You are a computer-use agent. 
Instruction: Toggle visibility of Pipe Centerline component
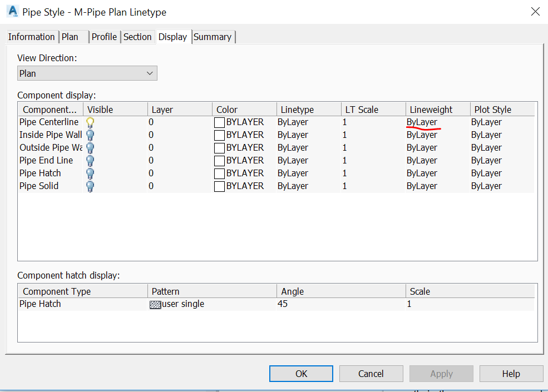[90, 122]
